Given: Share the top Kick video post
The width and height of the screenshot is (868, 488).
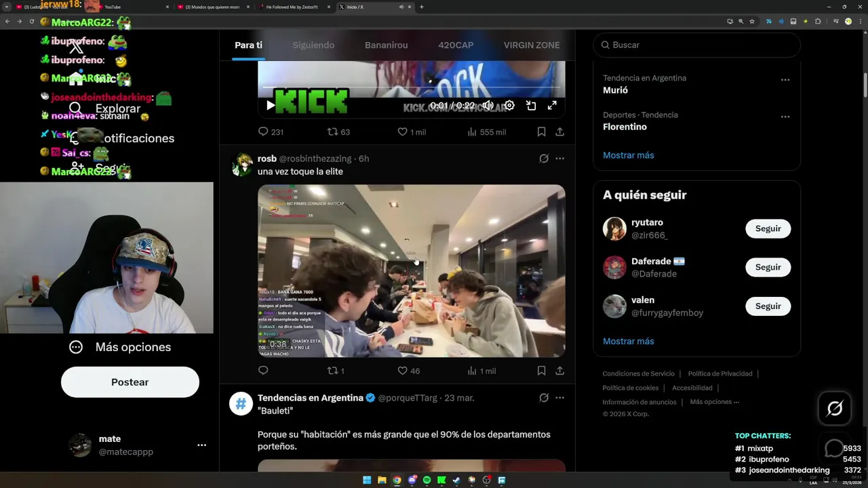Looking at the screenshot, I should (x=559, y=132).
